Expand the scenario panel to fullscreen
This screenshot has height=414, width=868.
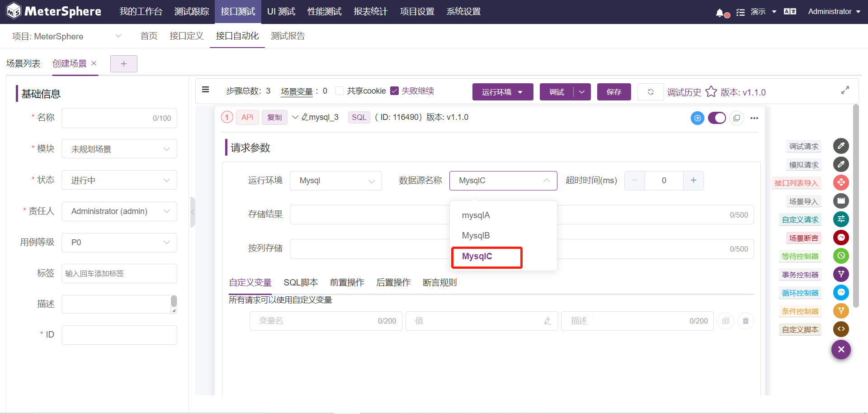point(845,90)
